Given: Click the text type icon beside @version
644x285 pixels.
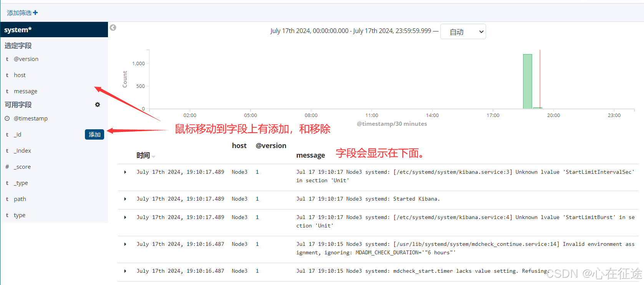Looking at the screenshot, I should coord(7,59).
